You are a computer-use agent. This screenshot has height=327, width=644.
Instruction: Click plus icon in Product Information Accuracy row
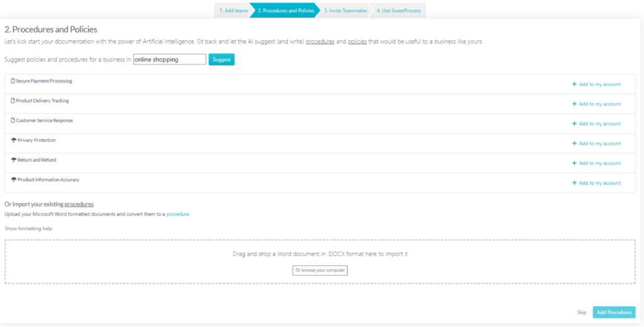click(x=574, y=183)
